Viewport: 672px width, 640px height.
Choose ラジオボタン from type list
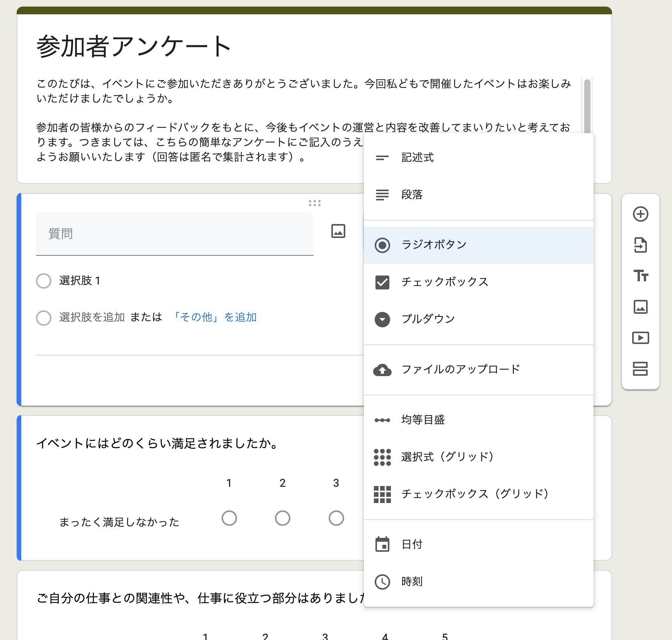(x=433, y=245)
